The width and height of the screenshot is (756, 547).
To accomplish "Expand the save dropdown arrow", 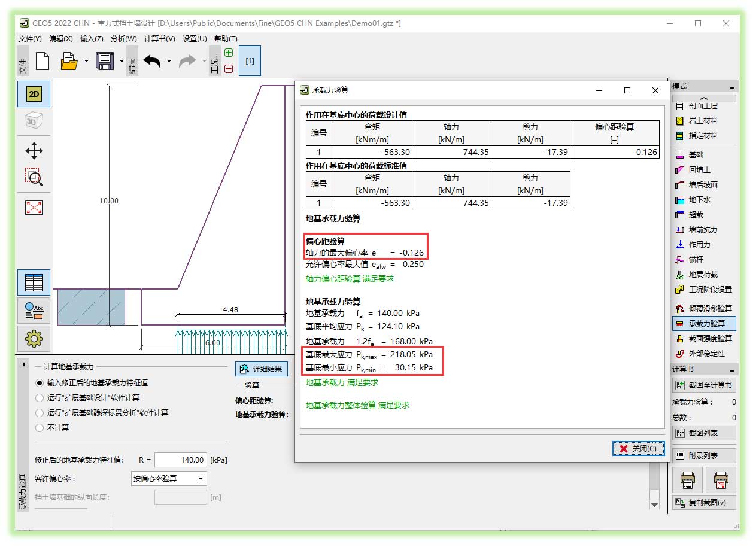I will click(x=122, y=61).
